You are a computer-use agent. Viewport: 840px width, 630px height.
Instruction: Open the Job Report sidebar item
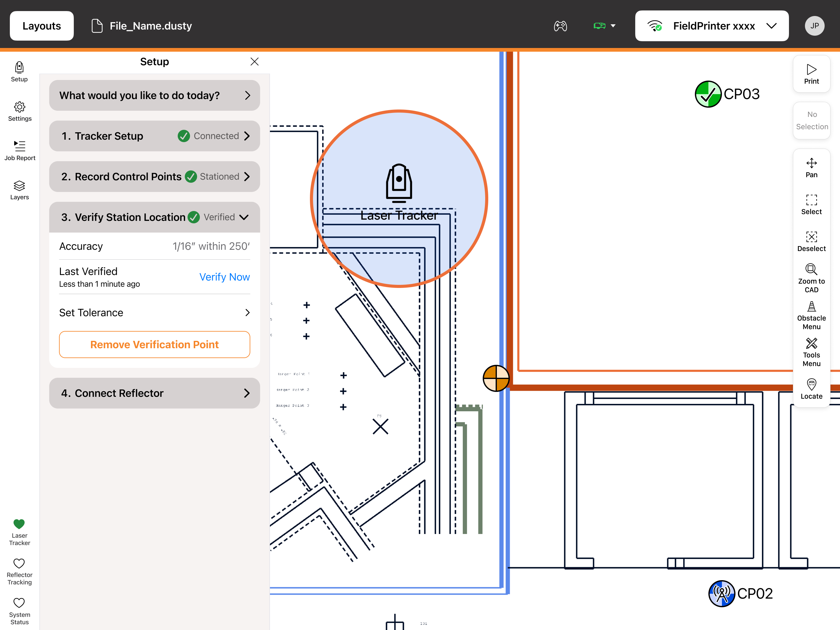(20, 150)
